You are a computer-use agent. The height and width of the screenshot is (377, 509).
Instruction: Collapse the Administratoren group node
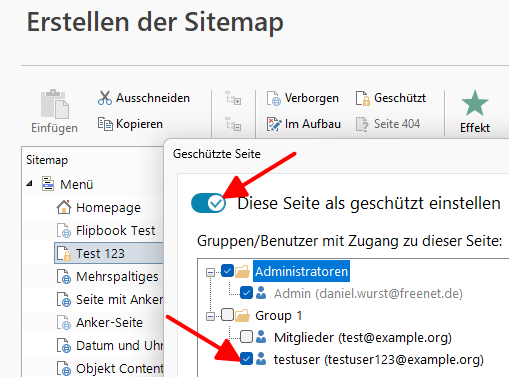coord(210,272)
